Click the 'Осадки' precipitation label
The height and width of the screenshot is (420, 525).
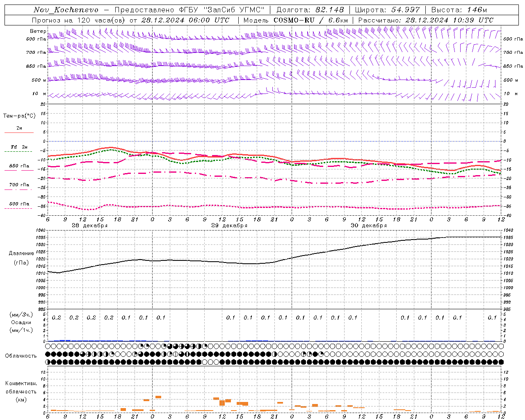click(x=21, y=322)
